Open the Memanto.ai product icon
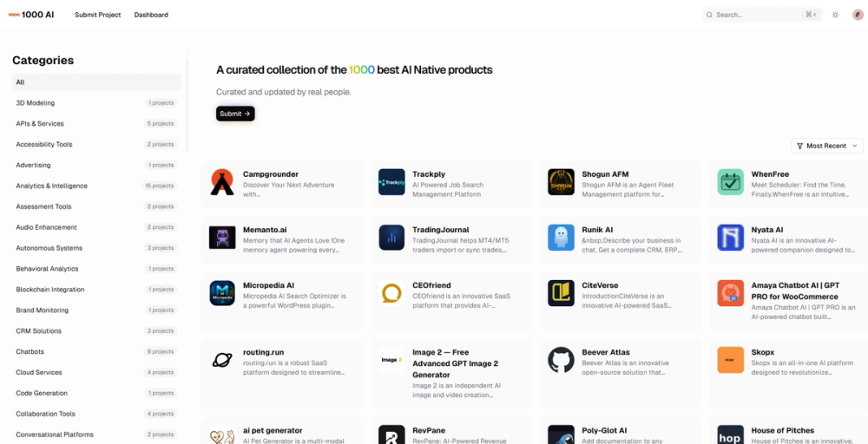The image size is (868, 444). coord(222,238)
